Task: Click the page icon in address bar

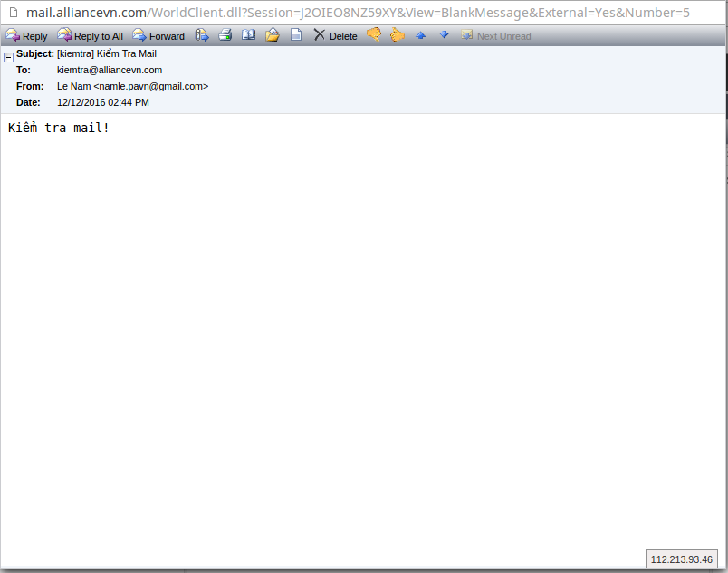Action: click(x=13, y=13)
